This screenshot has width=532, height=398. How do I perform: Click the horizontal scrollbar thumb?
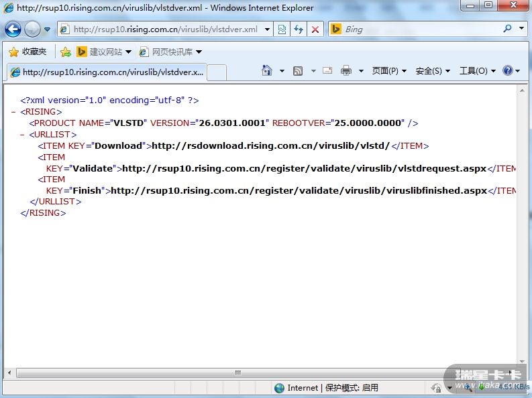(237, 373)
